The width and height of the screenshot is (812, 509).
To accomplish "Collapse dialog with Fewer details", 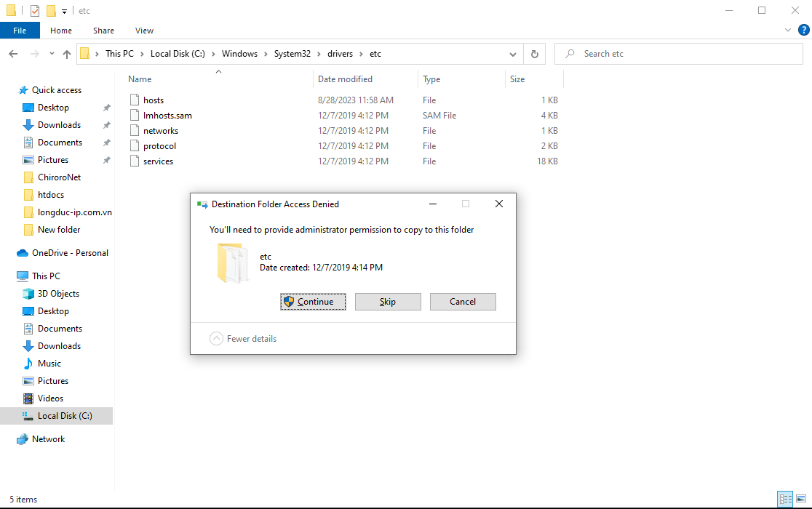I will pyautogui.click(x=243, y=339).
